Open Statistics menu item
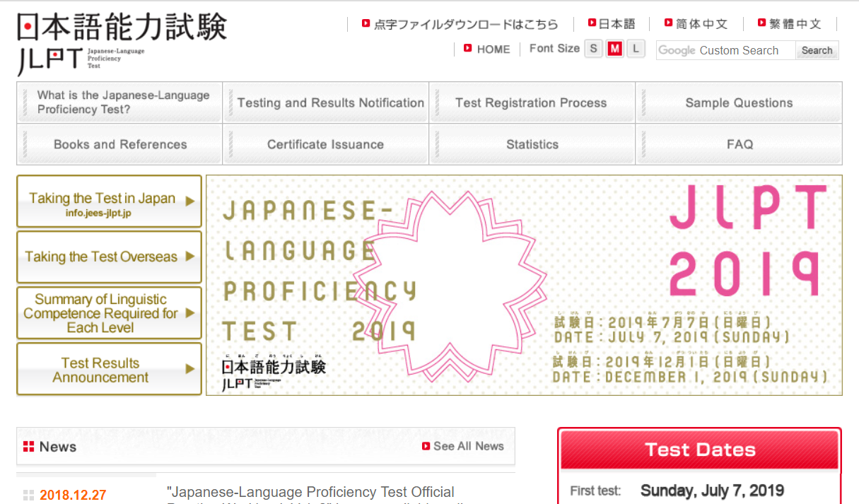This screenshot has width=859, height=504. pyautogui.click(x=532, y=144)
